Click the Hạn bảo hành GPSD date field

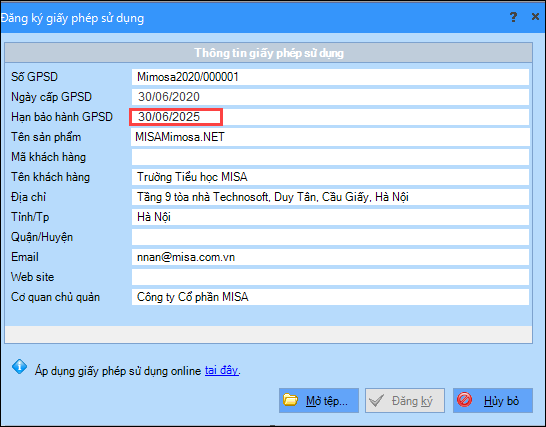pos(330,117)
